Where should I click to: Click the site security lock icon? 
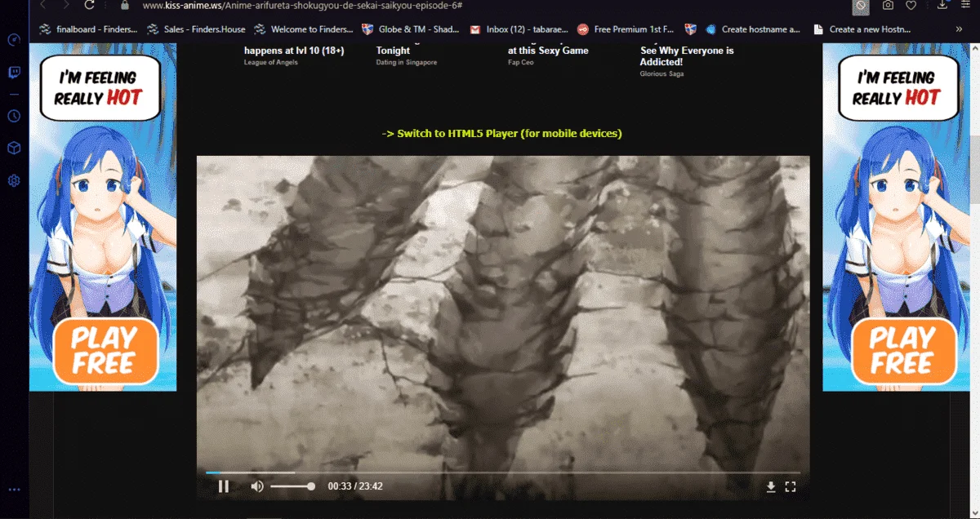pos(125,5)
